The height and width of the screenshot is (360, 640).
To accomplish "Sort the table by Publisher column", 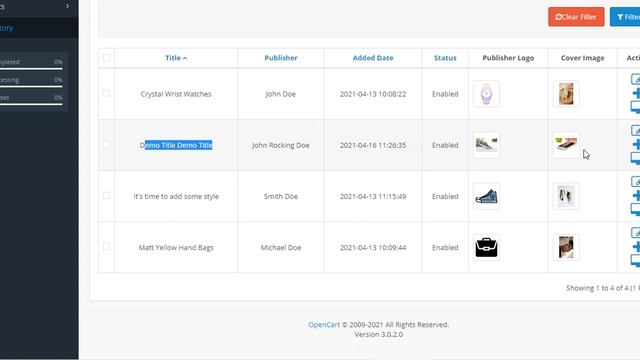I will 281,58.
